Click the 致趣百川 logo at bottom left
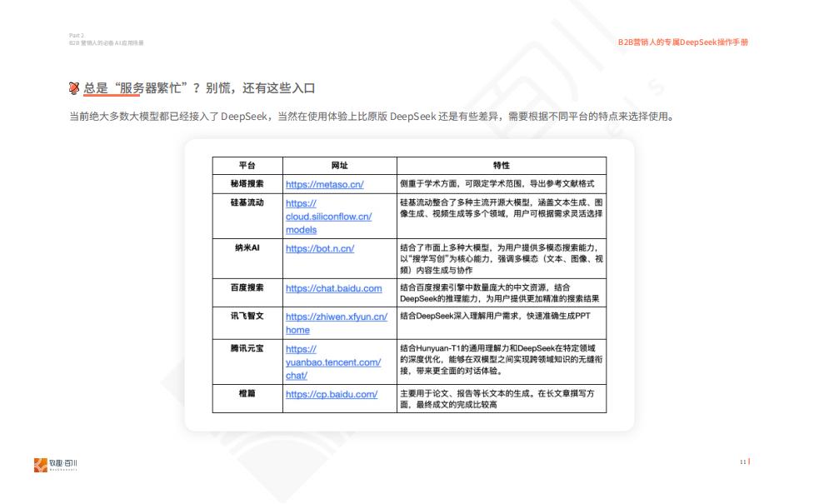The width and height of the screenshot is (819, 504). tap(55, 465)
